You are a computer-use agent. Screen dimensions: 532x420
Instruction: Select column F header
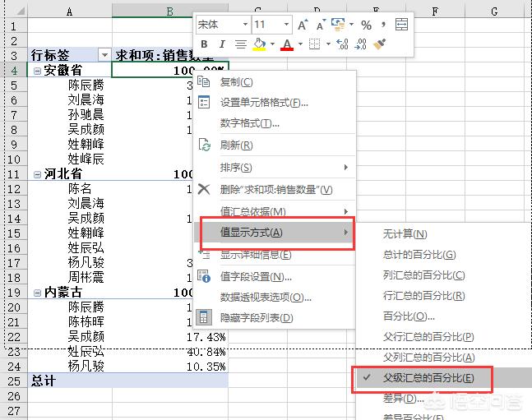point(435,12)
